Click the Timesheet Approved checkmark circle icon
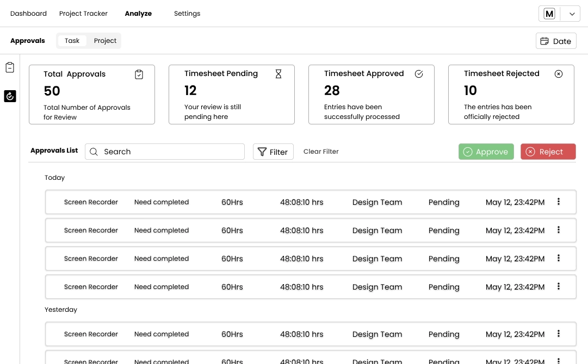Image resolution: width=588 pixels, height=364 pixels. point(419,74)
